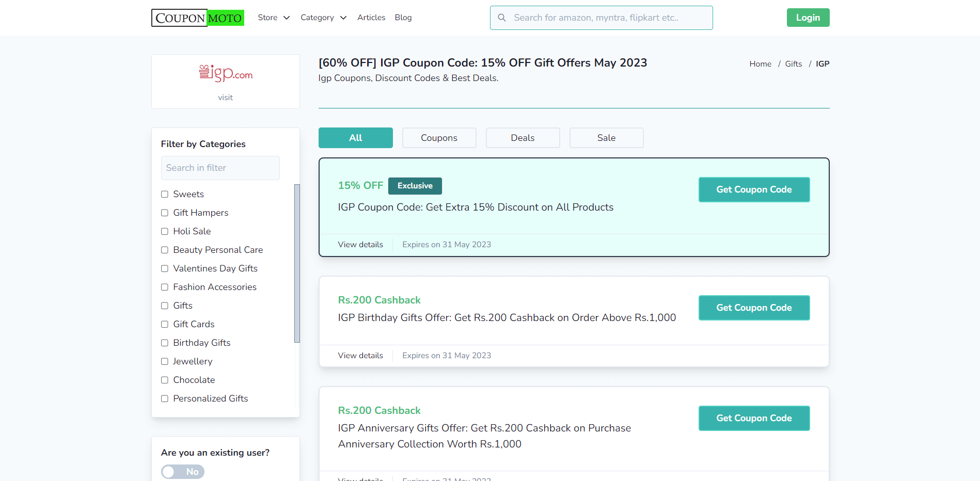Check the Holi Sale category
The width and height of the screenshot is (980, 481).
click(x=165, y=231)
